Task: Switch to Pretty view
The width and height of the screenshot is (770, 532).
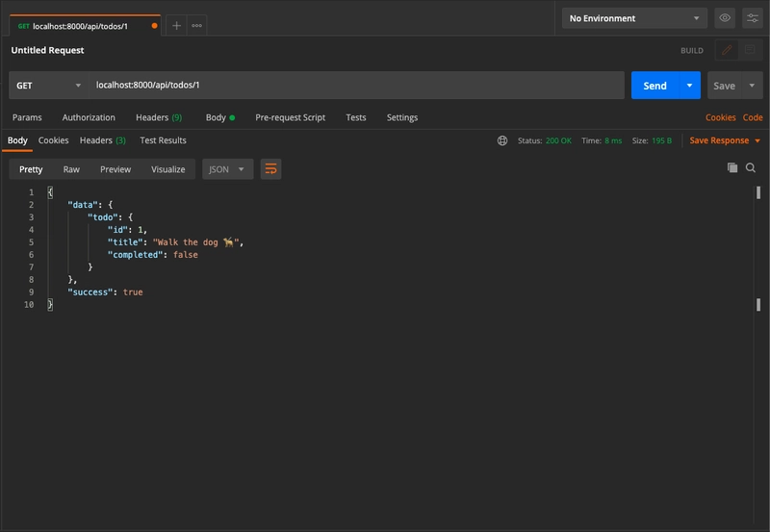Action: pyautogui.click(x=31, y=169)
